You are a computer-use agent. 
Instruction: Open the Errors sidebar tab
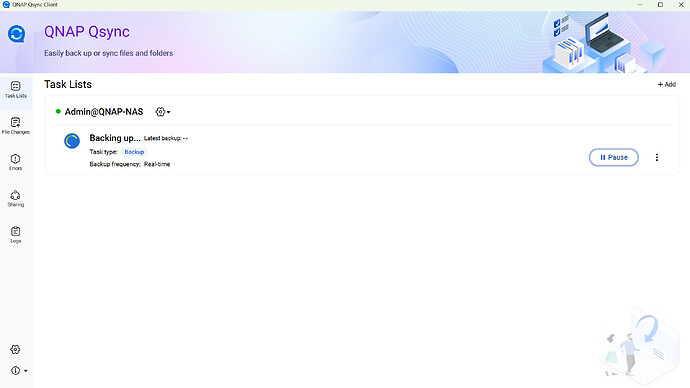[x=16, y=162]
